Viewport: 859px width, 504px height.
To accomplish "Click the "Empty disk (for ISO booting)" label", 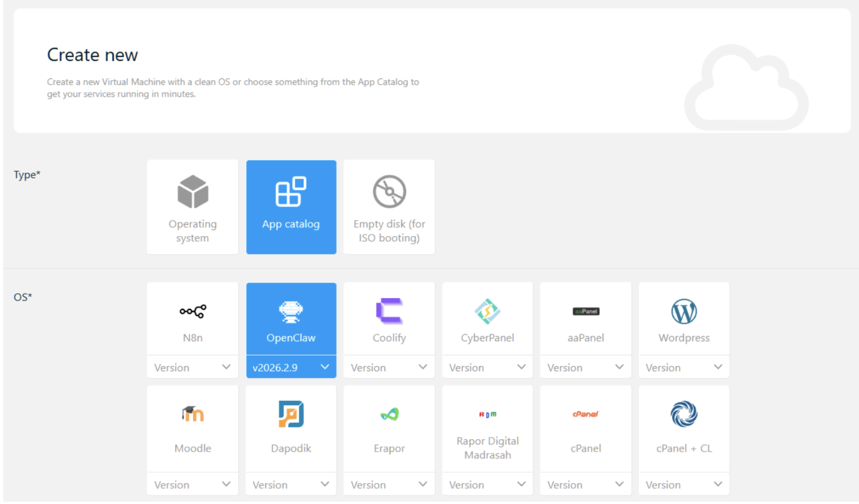I will (389, 231).
